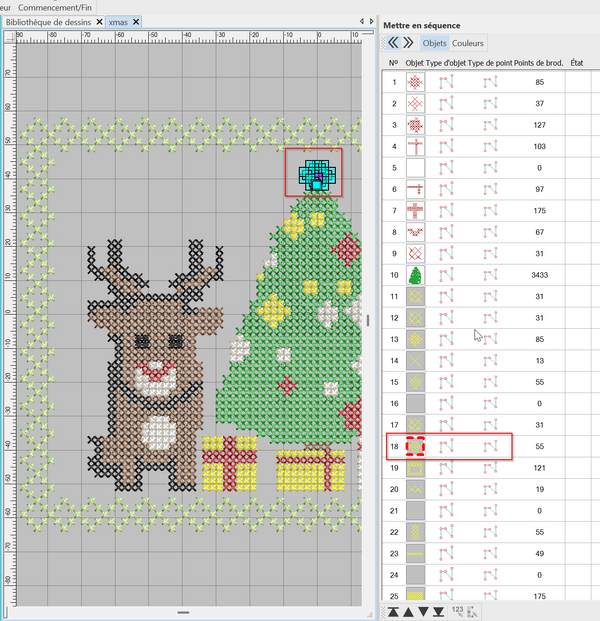
Task: Click the stitch type icon in row 3
Action: pyautogui.click(x=490, y=125)
